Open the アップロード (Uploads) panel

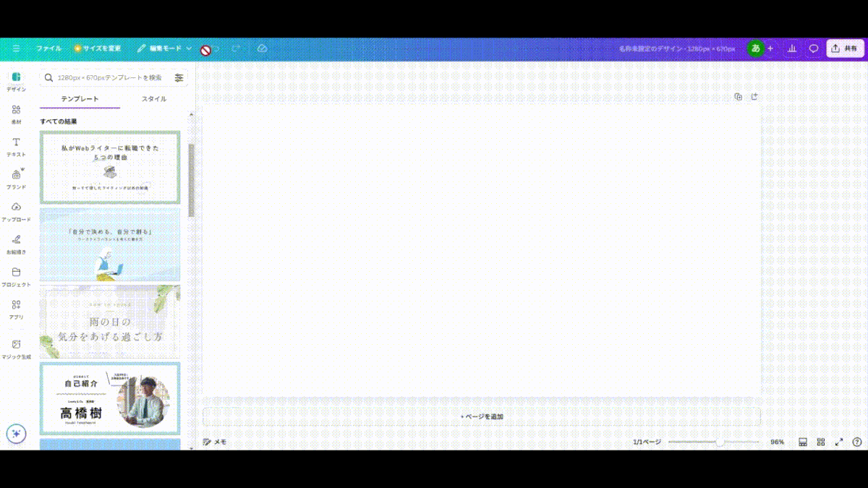click(16, 210)
